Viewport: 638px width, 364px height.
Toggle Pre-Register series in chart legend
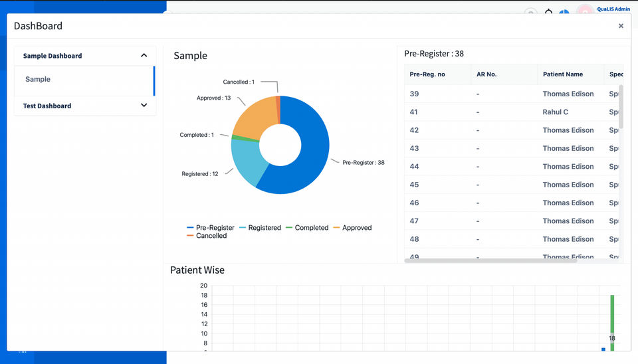(x=211, y=228)
